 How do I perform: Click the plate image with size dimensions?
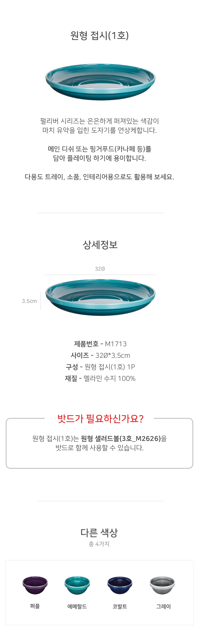point(100,297)
